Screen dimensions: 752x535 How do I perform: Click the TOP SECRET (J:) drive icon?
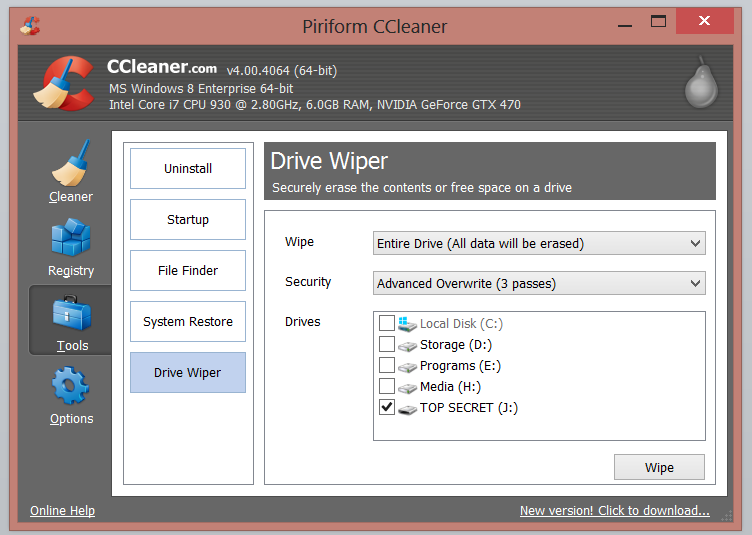coord(407,409)
